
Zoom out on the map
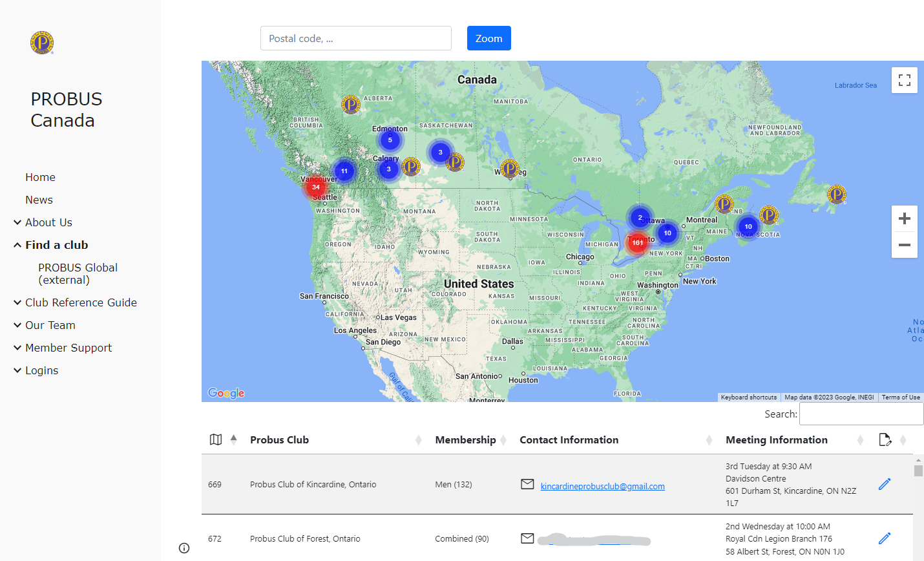[x=905, y=245]
